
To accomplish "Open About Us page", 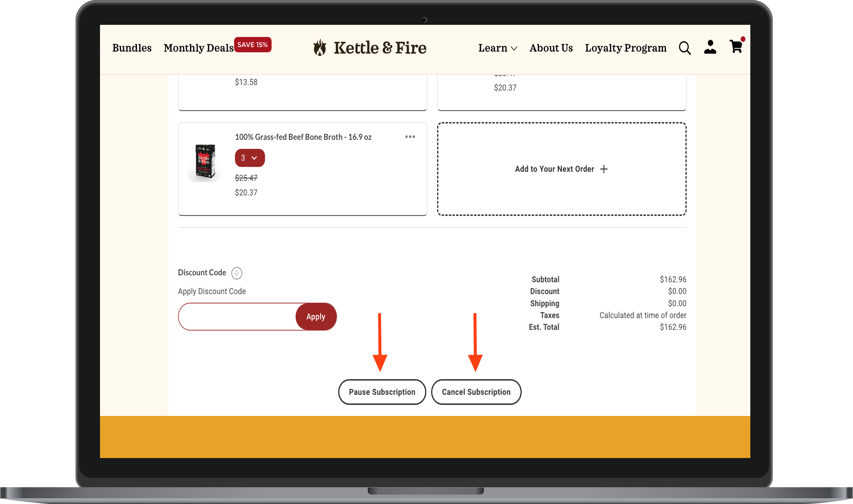I will point(551,48).
